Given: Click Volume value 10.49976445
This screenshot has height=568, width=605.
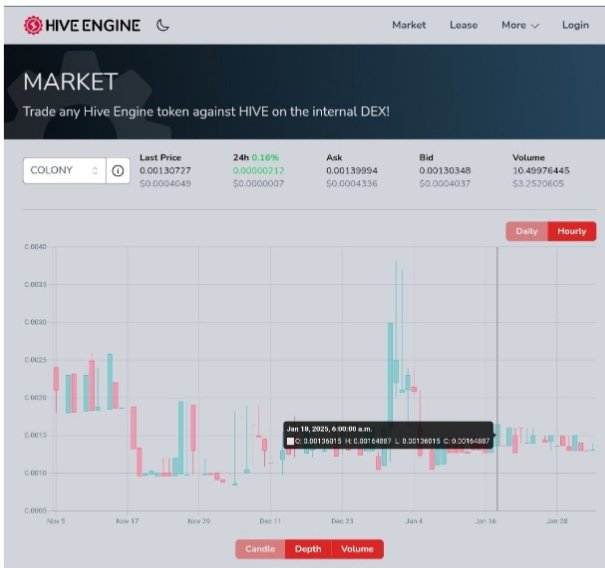Looking at the screenshot, I should (541, 171).
